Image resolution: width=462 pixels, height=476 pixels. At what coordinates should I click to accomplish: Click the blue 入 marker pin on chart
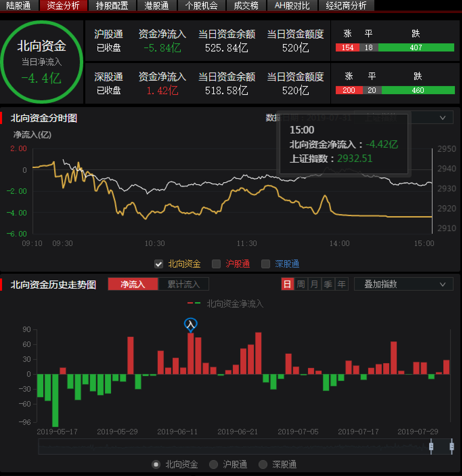pos(191,325)
